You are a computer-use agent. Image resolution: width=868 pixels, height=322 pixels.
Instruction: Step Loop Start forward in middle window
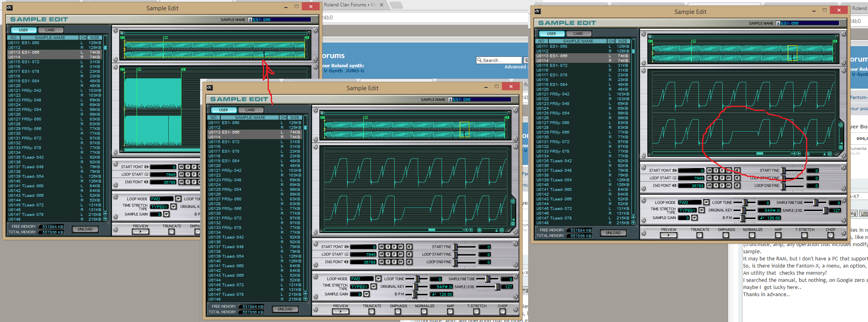tap(394, 254)
